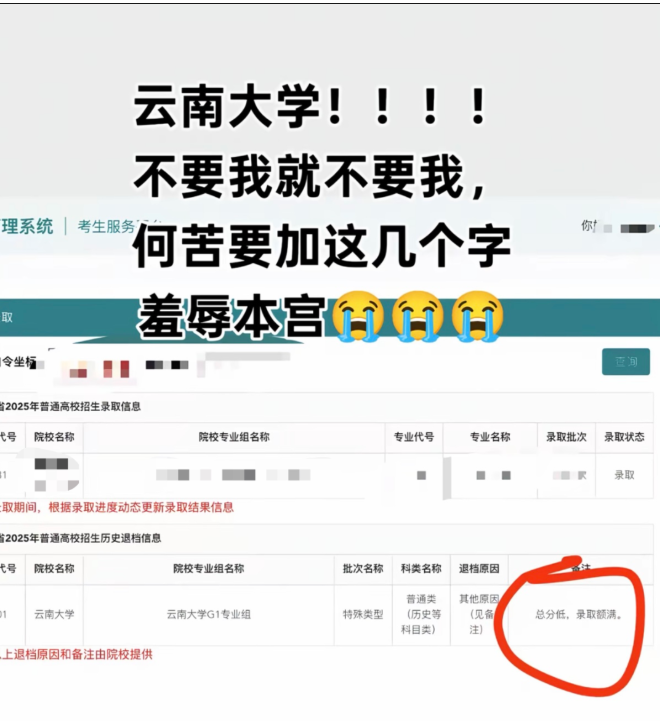Click the 院校名称 header in the 录取信息 table
Viewport: 660px width, 721px height.
pyautogui.click(x=54, y=437)
